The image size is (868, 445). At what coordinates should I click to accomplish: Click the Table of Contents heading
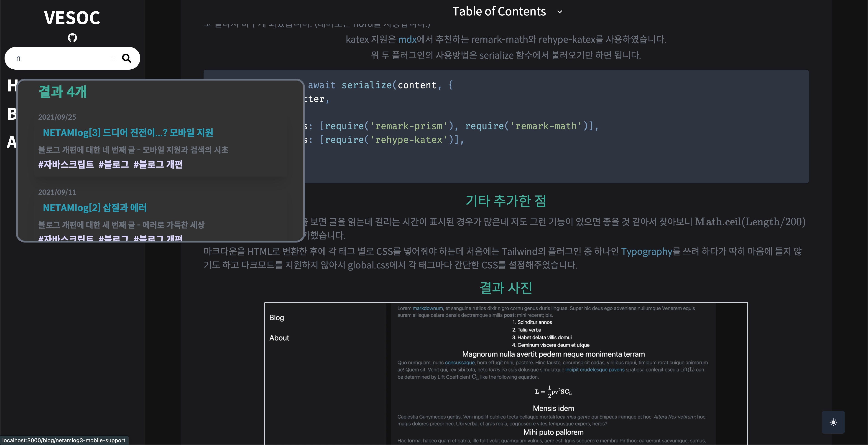click(499, 11)
